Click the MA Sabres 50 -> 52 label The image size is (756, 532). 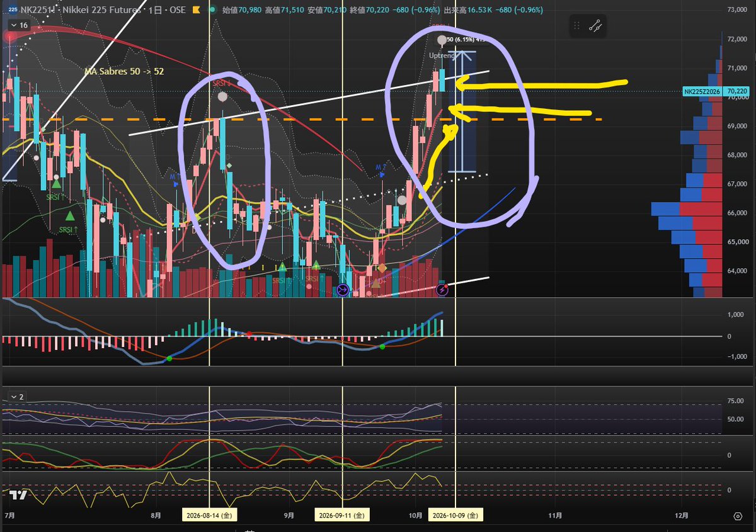(x=124, y=72)
